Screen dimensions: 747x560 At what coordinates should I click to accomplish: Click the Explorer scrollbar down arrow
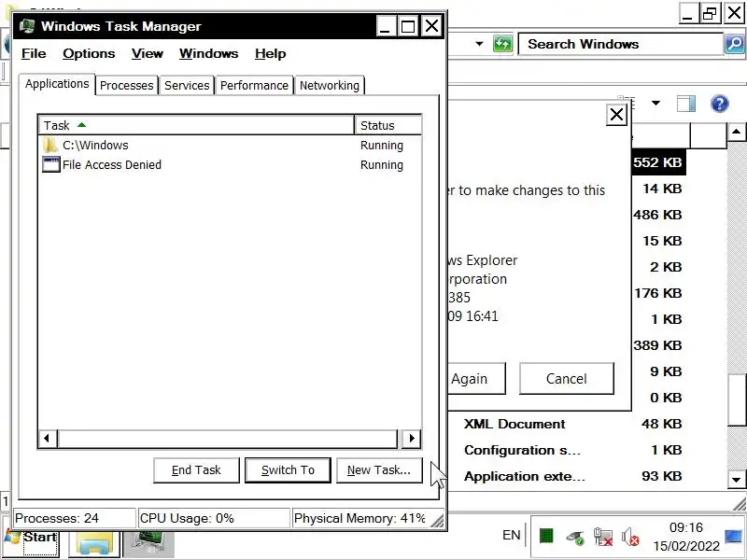click(x=737, y=480)
